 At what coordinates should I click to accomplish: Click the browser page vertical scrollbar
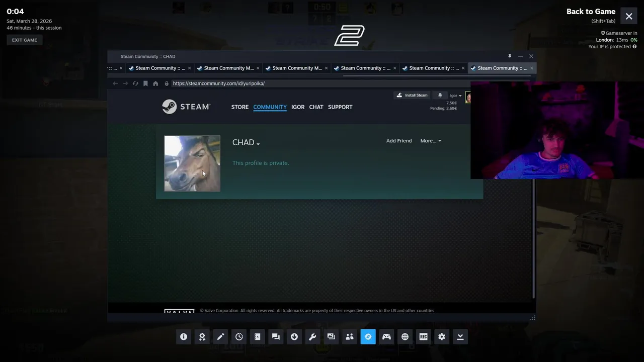click(533, 238)
